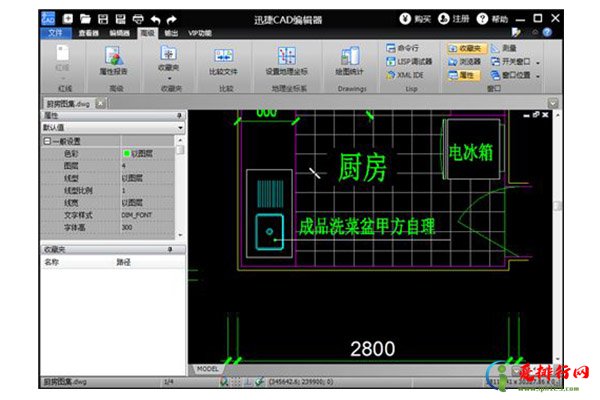This screenshot has width=600, height=400.
Task: Click the zoom icon in the status bar
Action: (224, 382)
